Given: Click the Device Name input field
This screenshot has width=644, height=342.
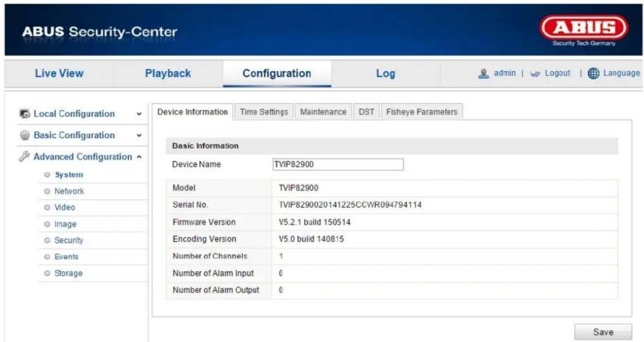Looking at the screenshot, I should [338, 164].
